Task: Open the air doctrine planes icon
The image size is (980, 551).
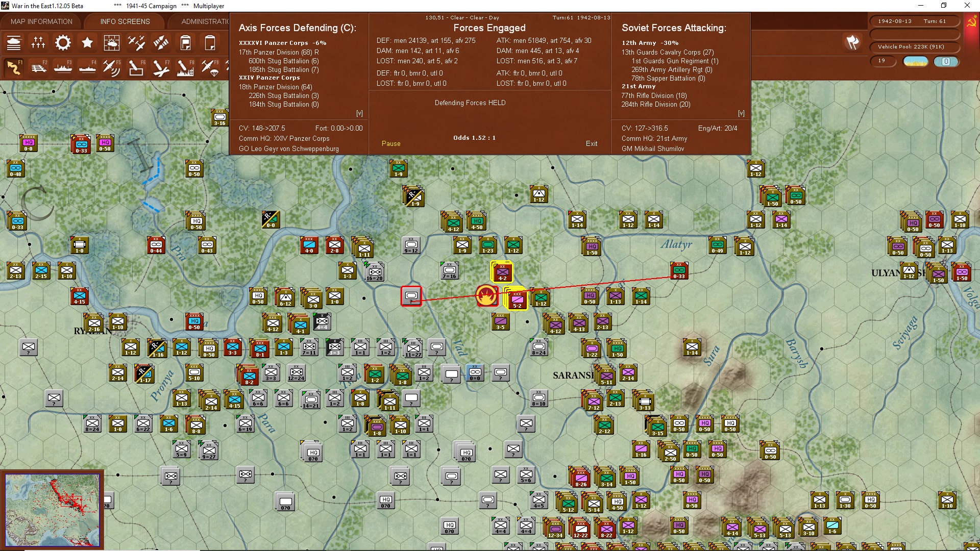Action: [136, 43]
